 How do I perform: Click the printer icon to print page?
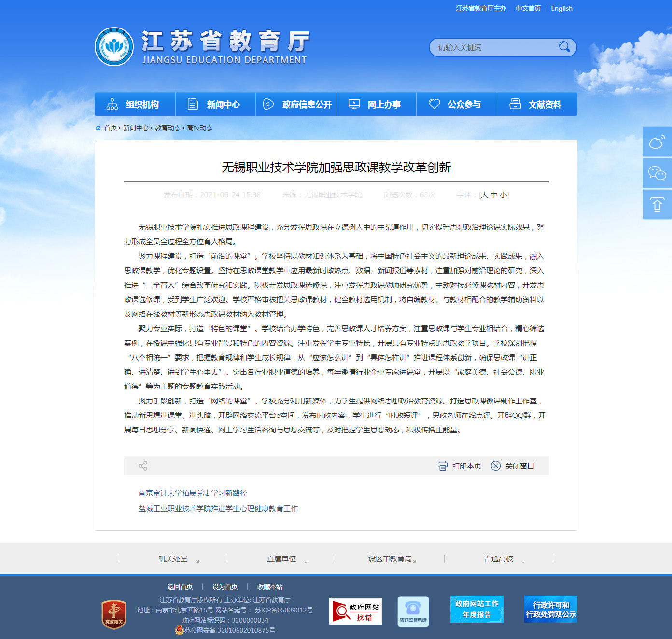pos(442,466)
